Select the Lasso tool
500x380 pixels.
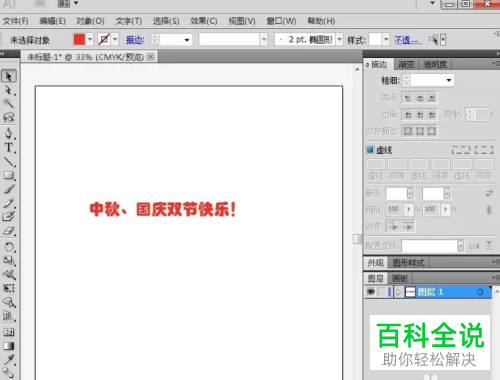[x=9, y=117]
